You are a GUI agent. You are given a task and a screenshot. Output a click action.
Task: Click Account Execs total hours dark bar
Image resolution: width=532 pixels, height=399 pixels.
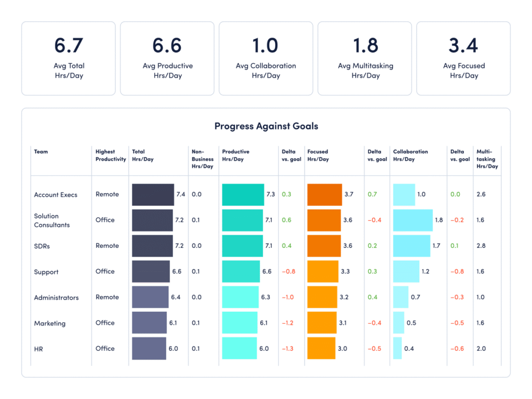(153, 194)
